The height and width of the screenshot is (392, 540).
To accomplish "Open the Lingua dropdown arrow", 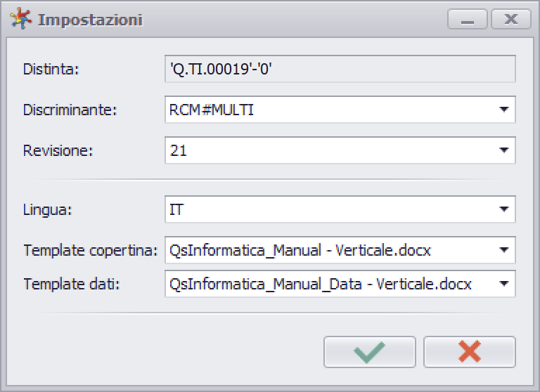I will tap(504, 209).
